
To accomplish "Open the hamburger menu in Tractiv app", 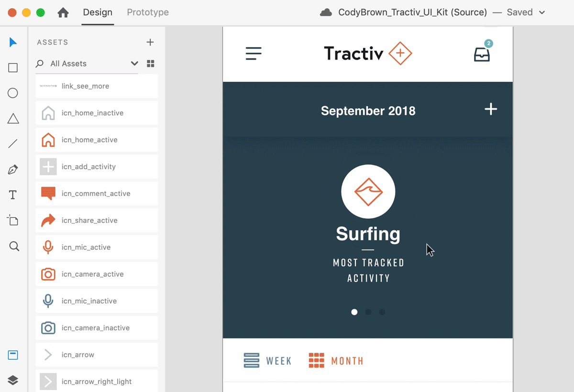I will (254, 53).
